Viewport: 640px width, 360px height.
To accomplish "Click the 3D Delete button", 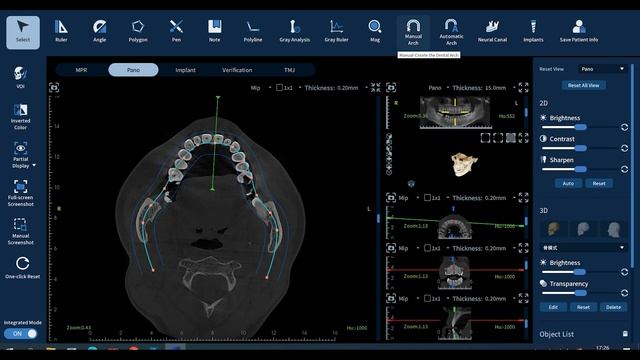I will coord(613,307).
